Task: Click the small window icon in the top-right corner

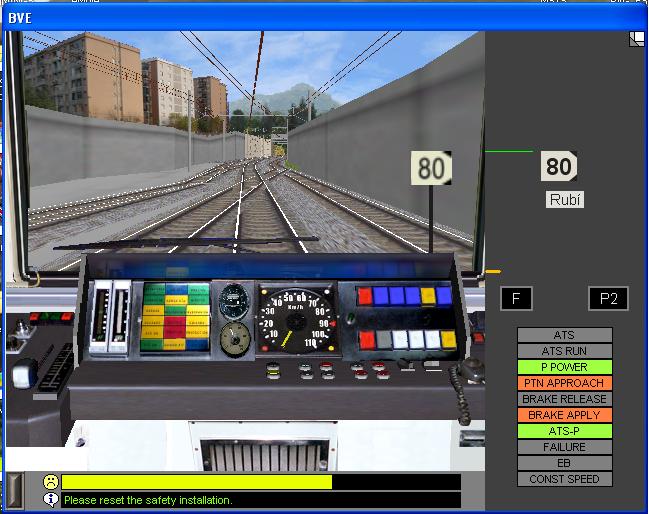Action: (636, 39)
